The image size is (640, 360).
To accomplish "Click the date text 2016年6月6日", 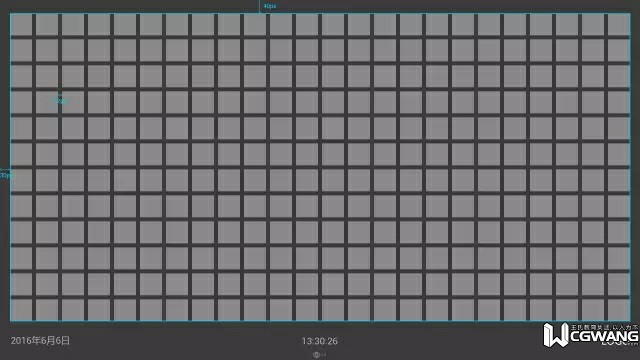I will tap(40, 340).
